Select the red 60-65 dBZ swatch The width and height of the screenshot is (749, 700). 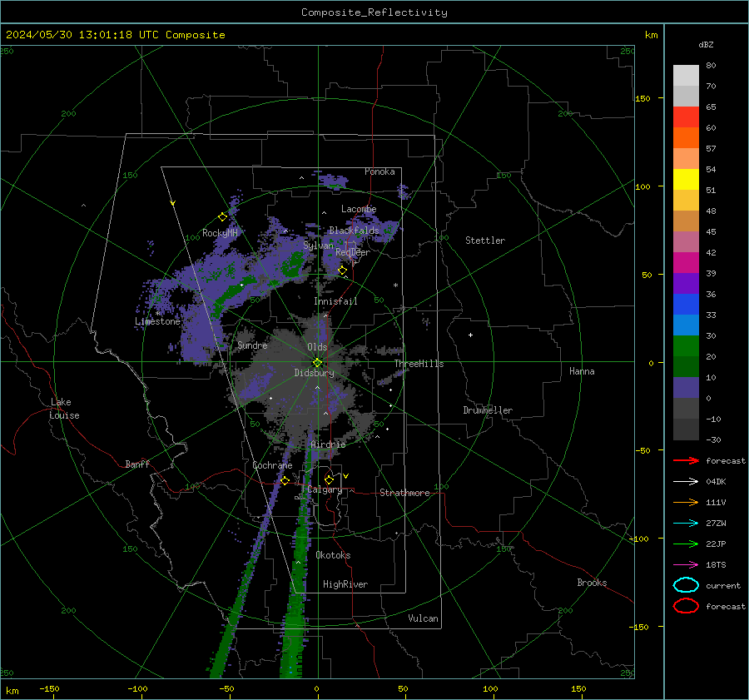click(x=686, y=117)
